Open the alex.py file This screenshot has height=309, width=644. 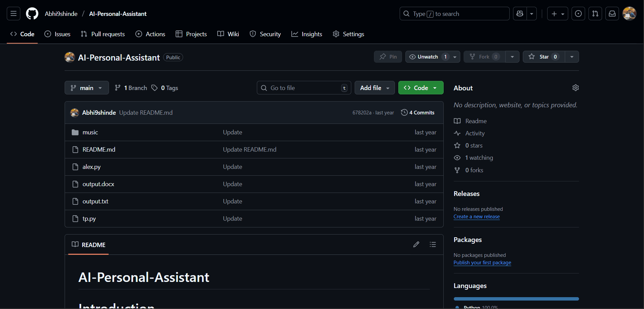tap(91, 167)
